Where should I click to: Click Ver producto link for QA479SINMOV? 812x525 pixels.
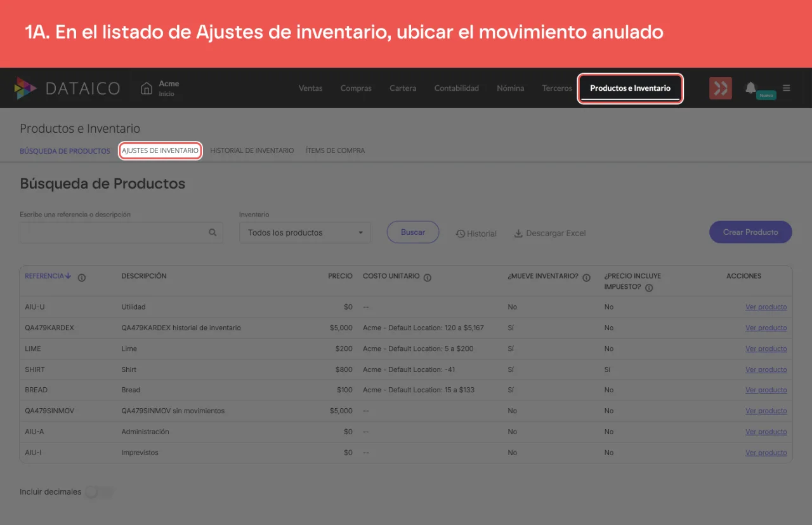[x=766, y=411]
